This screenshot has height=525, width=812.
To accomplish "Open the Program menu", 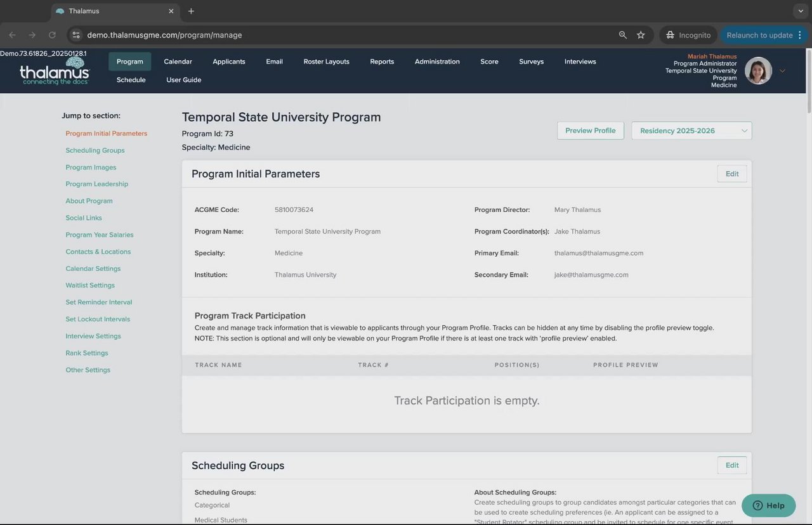I will (x=129, y=62).
